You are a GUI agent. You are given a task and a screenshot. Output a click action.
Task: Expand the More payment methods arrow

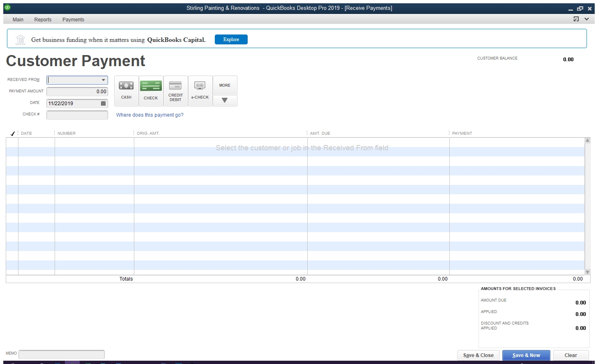(x=225, y=100)
